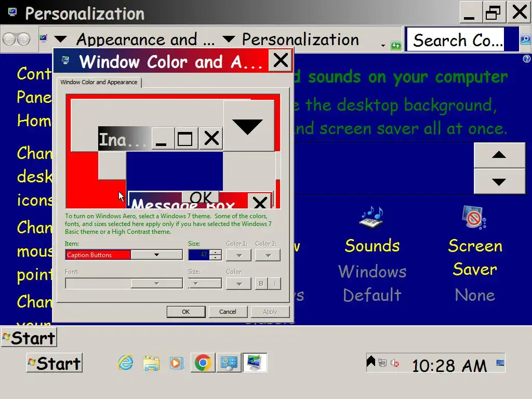The width and height of the screenshot is (532, 399).
Task: Open the Screen Saver None link
Action: 475,295
